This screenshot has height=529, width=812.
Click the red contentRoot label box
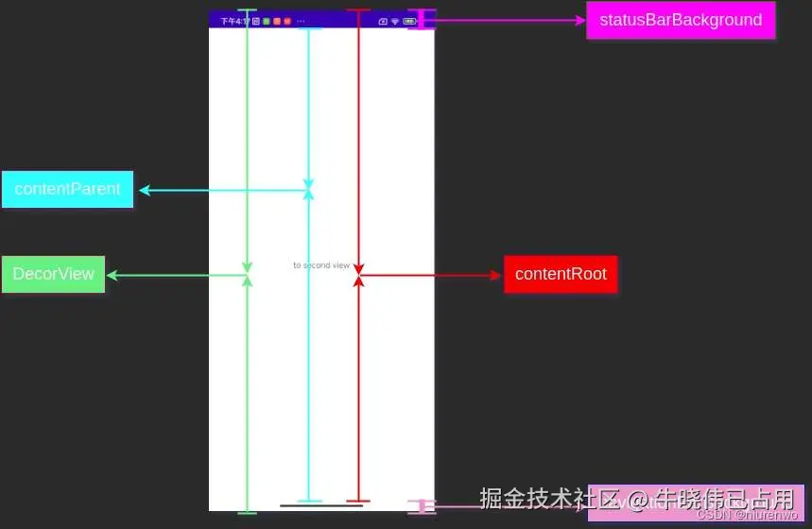point(561,274)
